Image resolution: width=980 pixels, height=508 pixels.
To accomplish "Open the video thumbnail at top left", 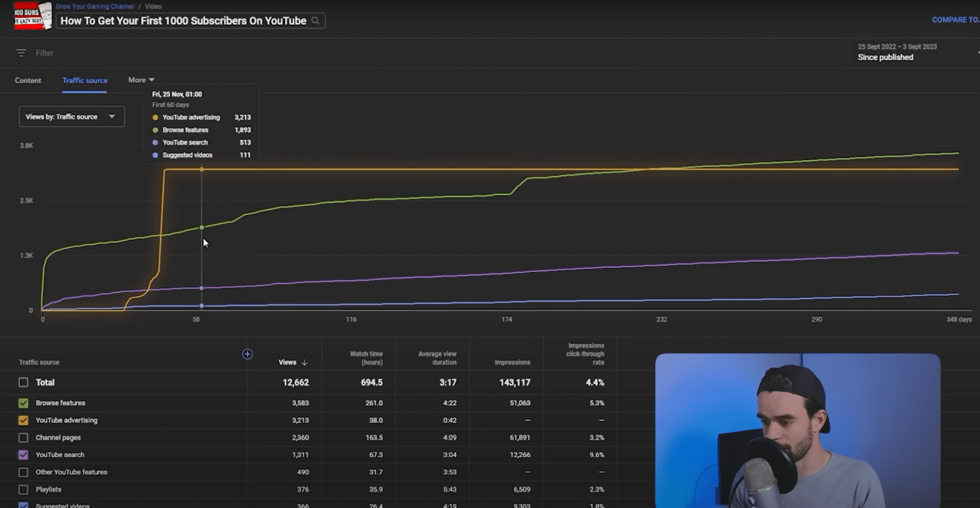I will [33, 15].
